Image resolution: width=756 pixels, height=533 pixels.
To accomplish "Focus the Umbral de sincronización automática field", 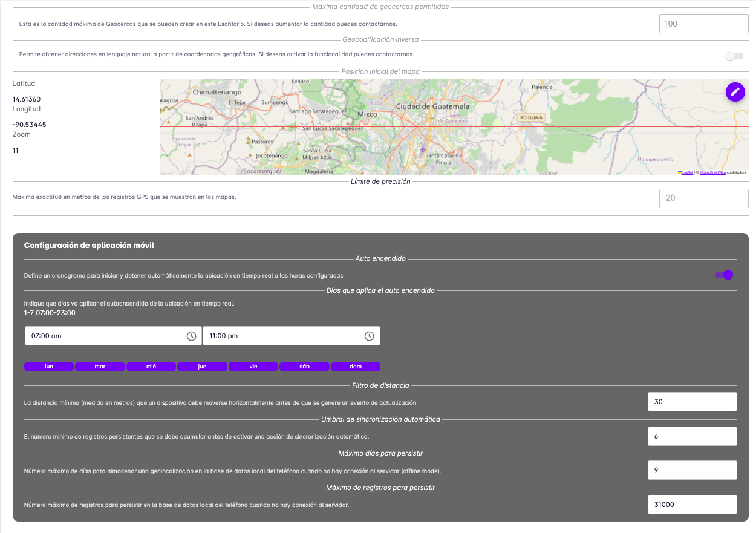I will coord(692,436).
